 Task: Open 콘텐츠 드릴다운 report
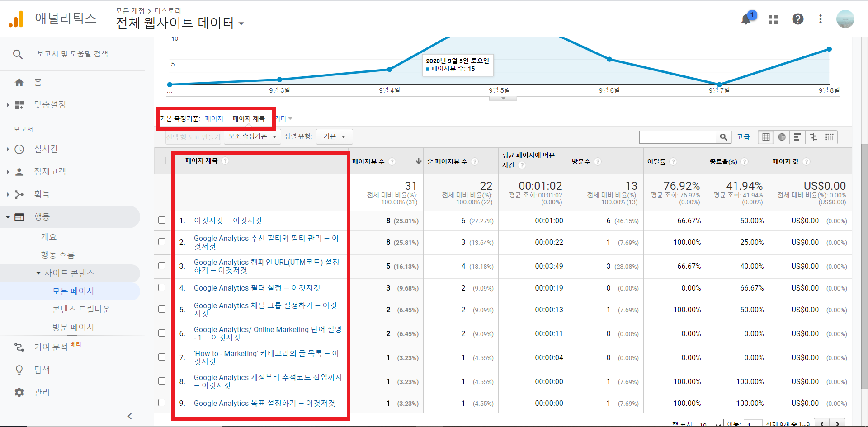(x=81, y=310)
